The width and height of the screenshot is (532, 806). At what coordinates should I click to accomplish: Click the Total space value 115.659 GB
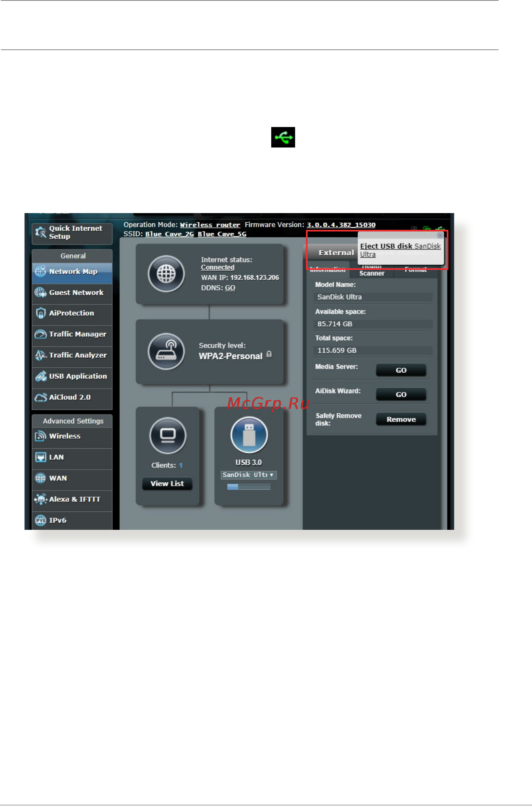tap(373, 351)
